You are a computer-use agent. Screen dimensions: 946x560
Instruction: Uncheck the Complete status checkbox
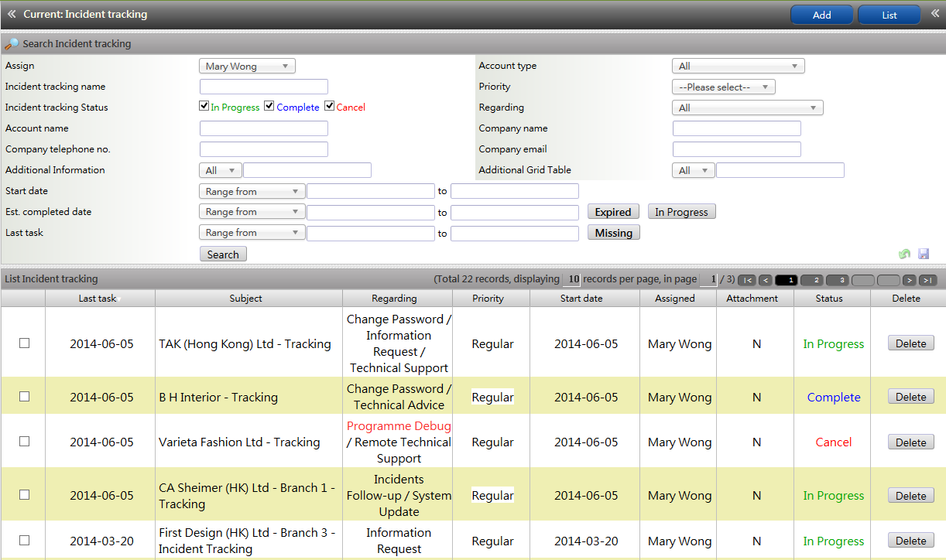pyautogui.click(x=269, y=106)
